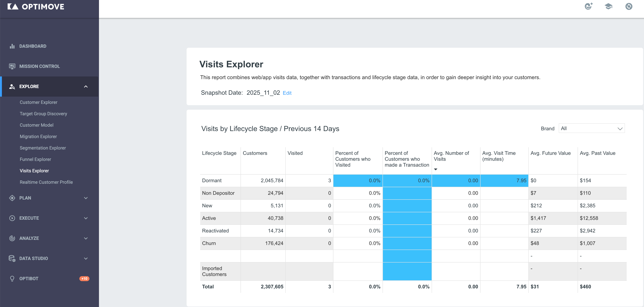Image resolution: width=644 pixels, height=307 pixels.
Task: Click the Analyze radar icon
Action: [x=12, y=238]
